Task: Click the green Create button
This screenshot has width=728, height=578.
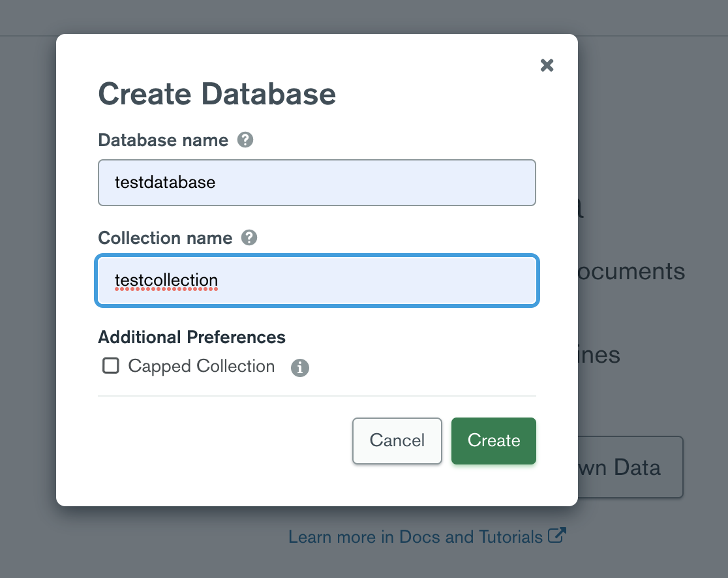Action: (493, 440)
